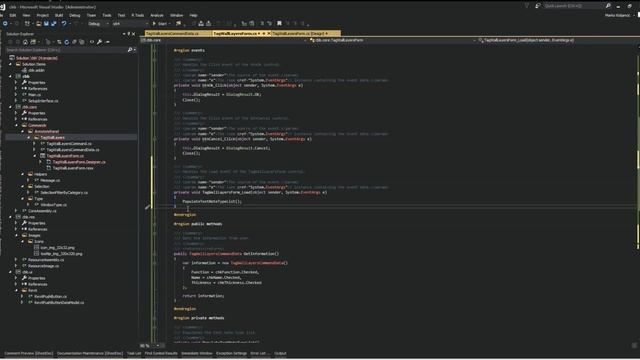
Task: Open the Debug menu
Action: (75, 15)
